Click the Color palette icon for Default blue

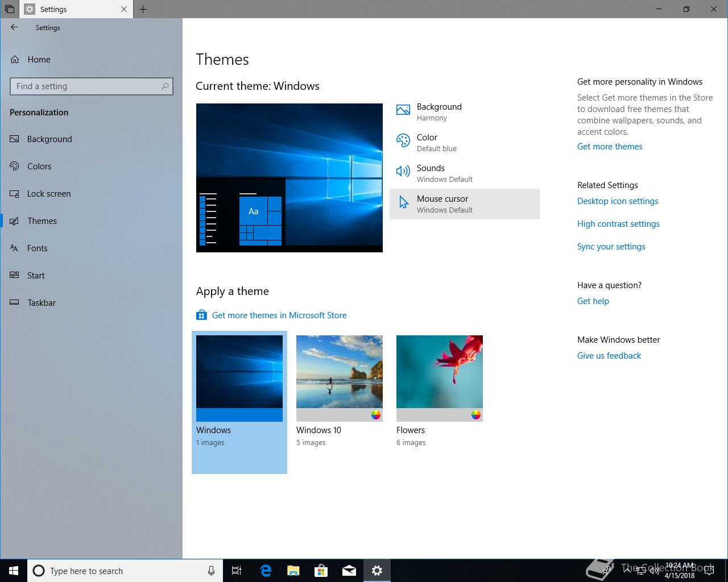pyautogui.click(x=403, y=141)
